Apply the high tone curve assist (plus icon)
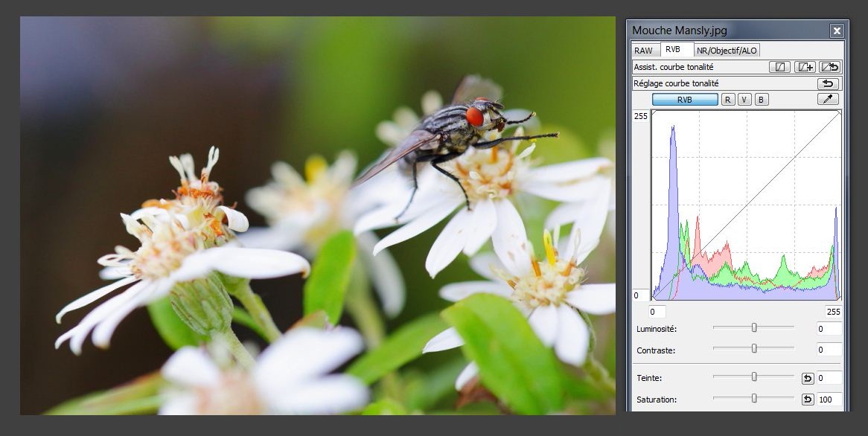The height and width of the screenshot is (436, 868). (x=804, y=67)
